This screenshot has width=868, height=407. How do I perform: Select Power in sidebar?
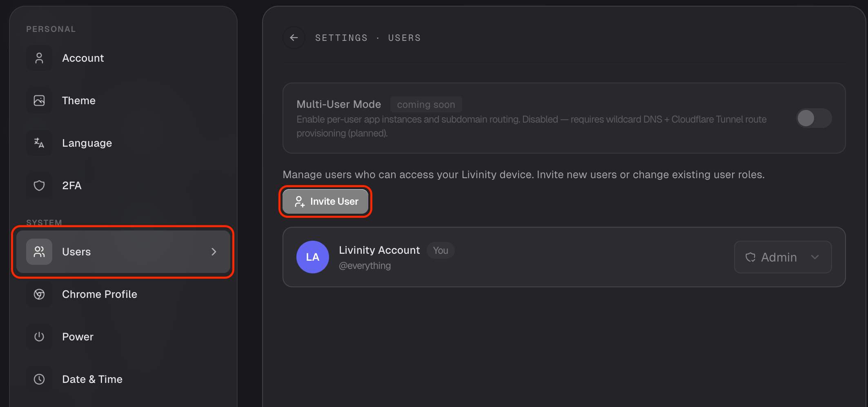123,337
